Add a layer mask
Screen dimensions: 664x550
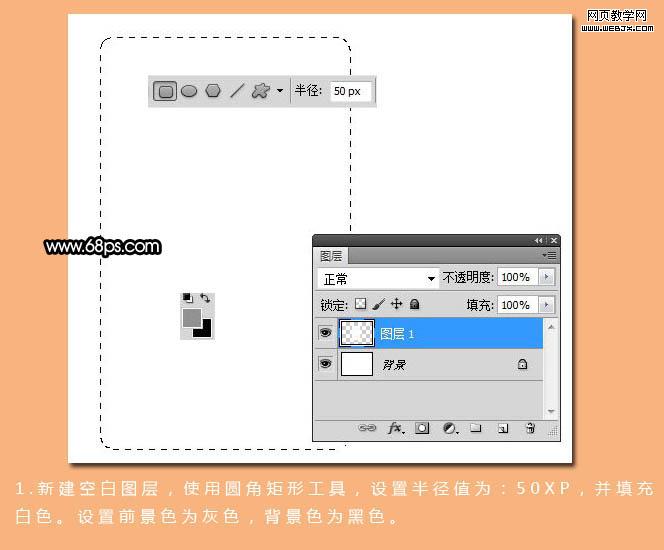click(422, 428)
